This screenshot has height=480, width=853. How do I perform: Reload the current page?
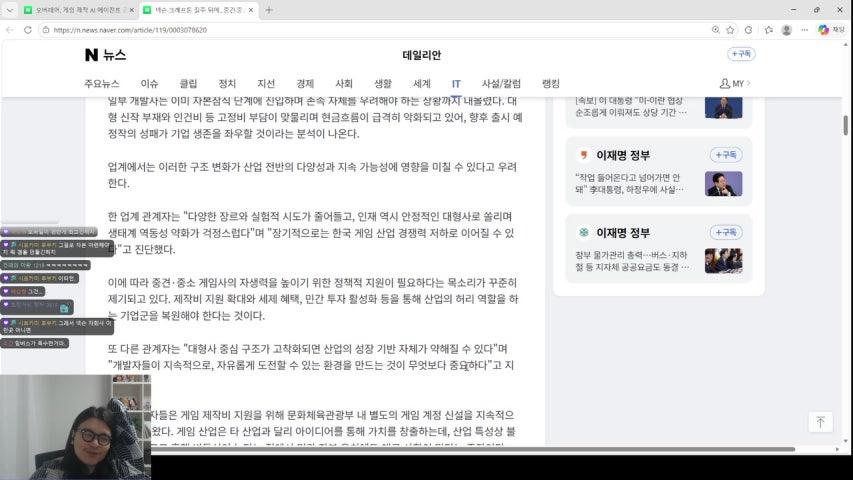point(28,30)
